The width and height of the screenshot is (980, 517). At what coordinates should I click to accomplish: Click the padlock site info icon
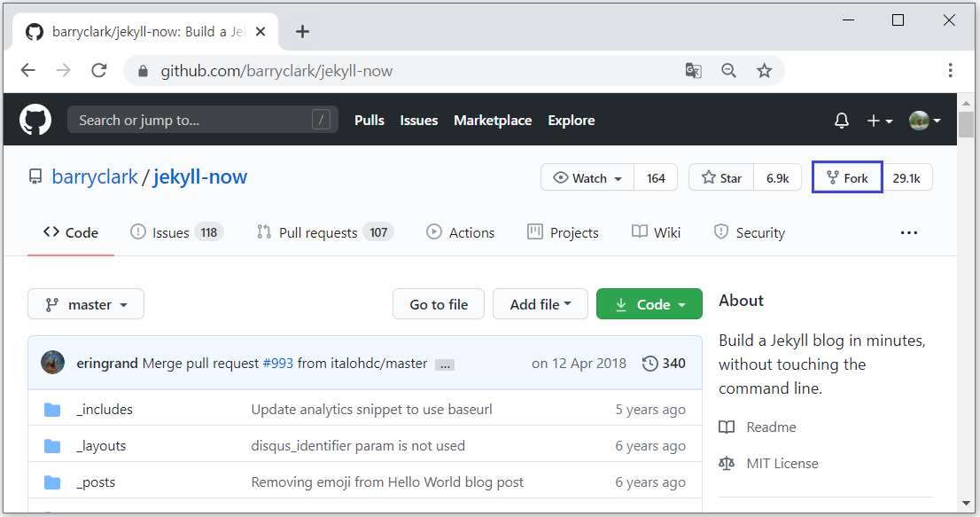[x=144, y=71]
